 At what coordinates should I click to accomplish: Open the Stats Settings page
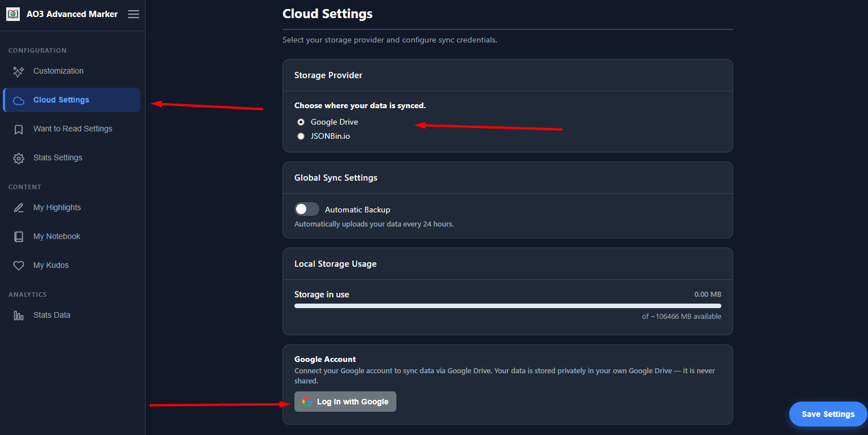click(71, 158)
